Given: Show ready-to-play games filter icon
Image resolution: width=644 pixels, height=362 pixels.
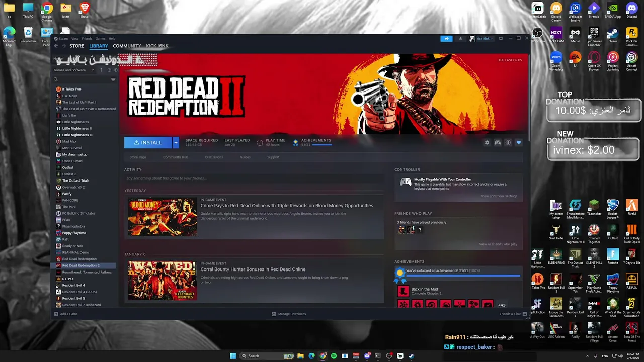Looking at the screenshot, I should (x=115, y=70).
